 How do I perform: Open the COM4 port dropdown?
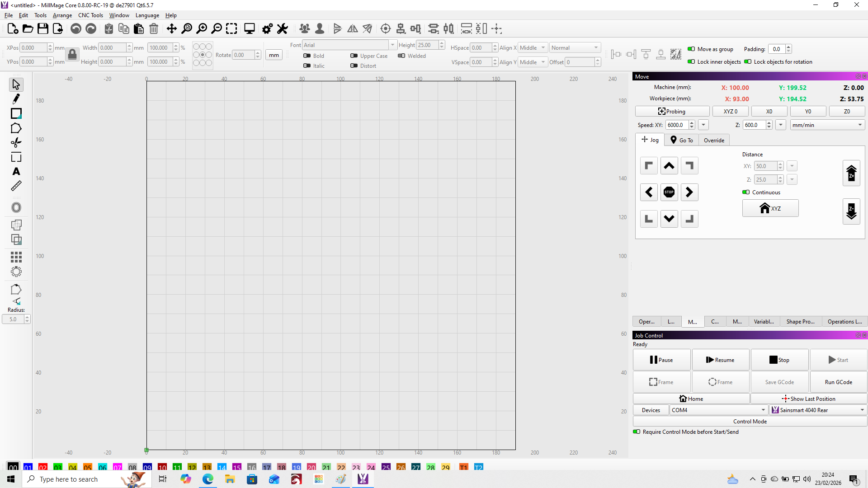(x=719, y=410)
